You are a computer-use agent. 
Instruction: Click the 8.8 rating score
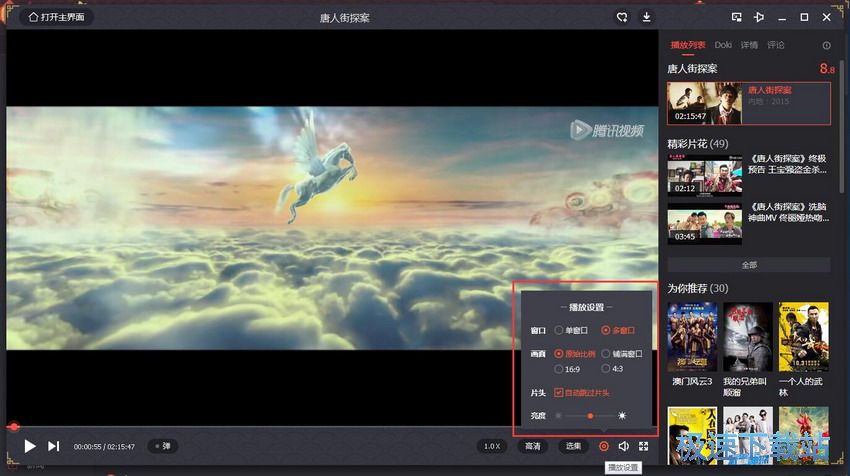pos(827,69)
